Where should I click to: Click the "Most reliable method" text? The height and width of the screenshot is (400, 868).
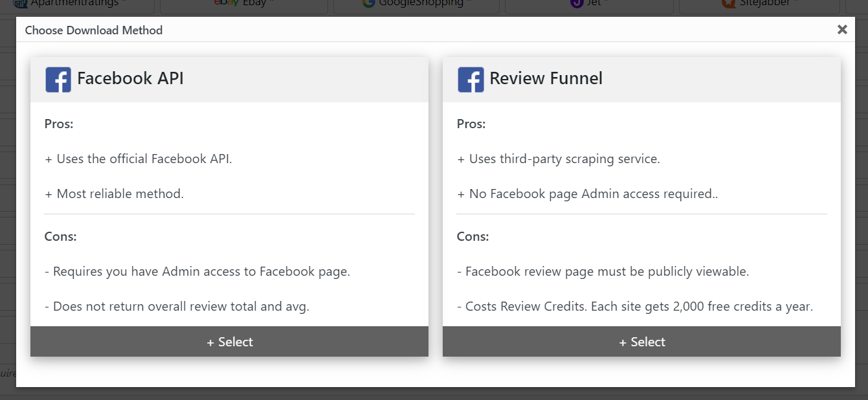120,194
